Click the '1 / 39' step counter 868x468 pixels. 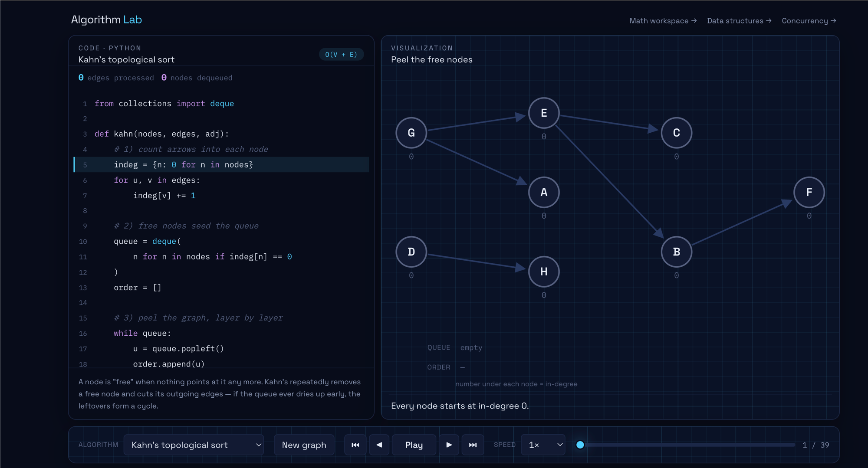pyautogui.click(x=816, y=445)
